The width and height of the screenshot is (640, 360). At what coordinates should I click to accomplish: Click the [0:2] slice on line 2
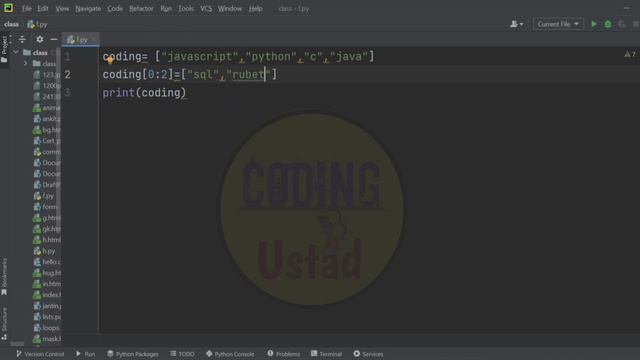(158, 75)
